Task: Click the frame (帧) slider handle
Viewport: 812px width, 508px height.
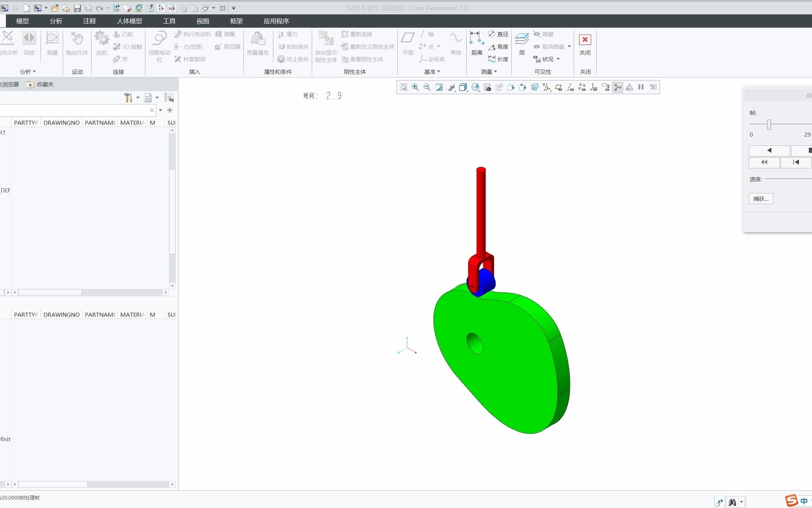Action: [x=768, y=124]
